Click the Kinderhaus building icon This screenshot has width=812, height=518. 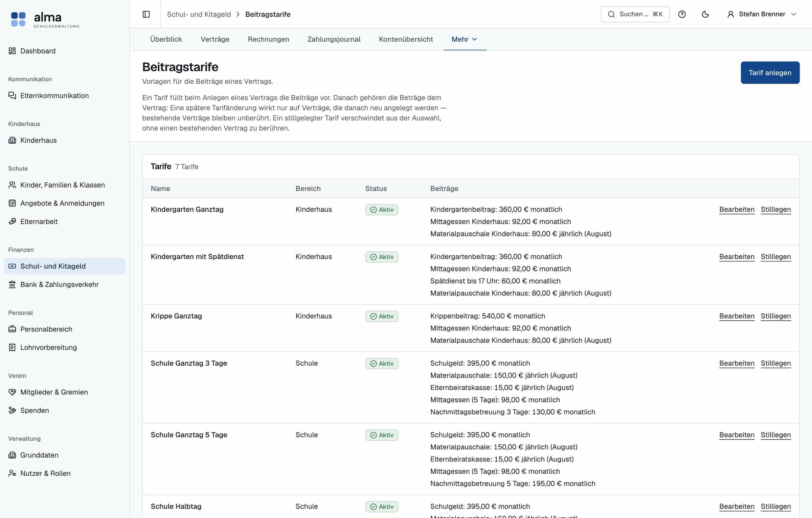pos(12,140)
